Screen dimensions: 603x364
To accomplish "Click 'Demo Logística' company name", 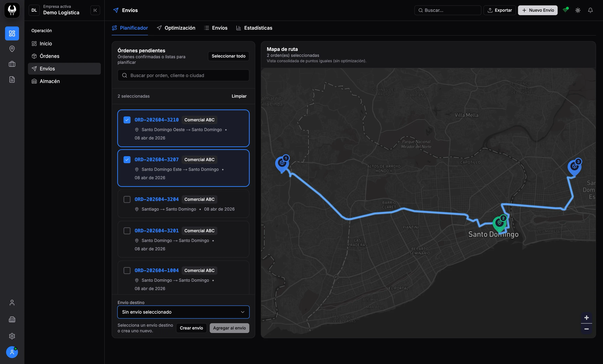I will pos(61,13).
